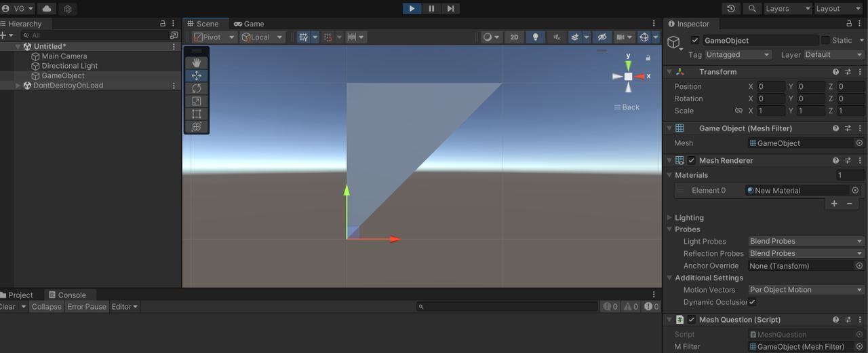Open the Undo History icon

tap(731, 9)
